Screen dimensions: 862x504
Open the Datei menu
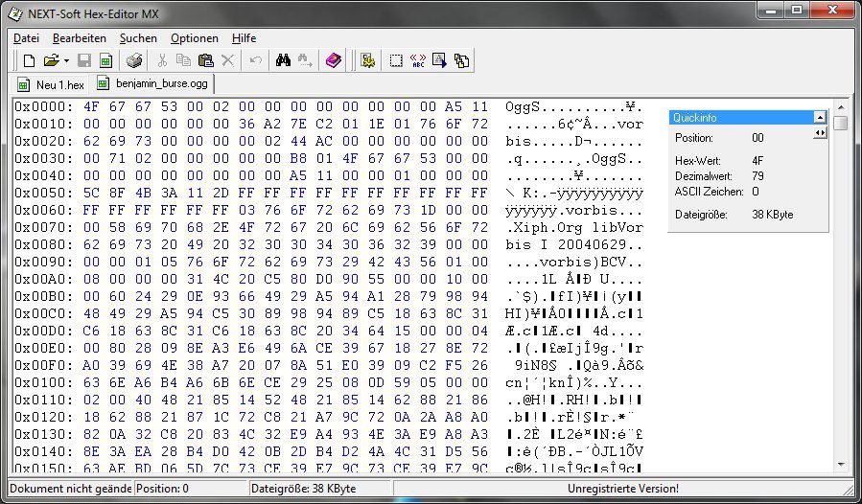pos(26,38)
